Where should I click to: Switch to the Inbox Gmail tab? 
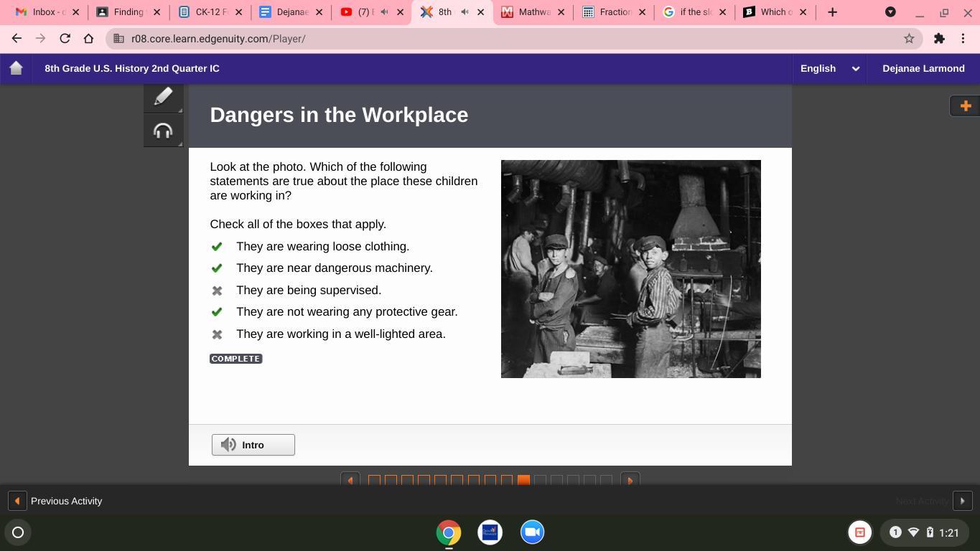coord(43,12)
